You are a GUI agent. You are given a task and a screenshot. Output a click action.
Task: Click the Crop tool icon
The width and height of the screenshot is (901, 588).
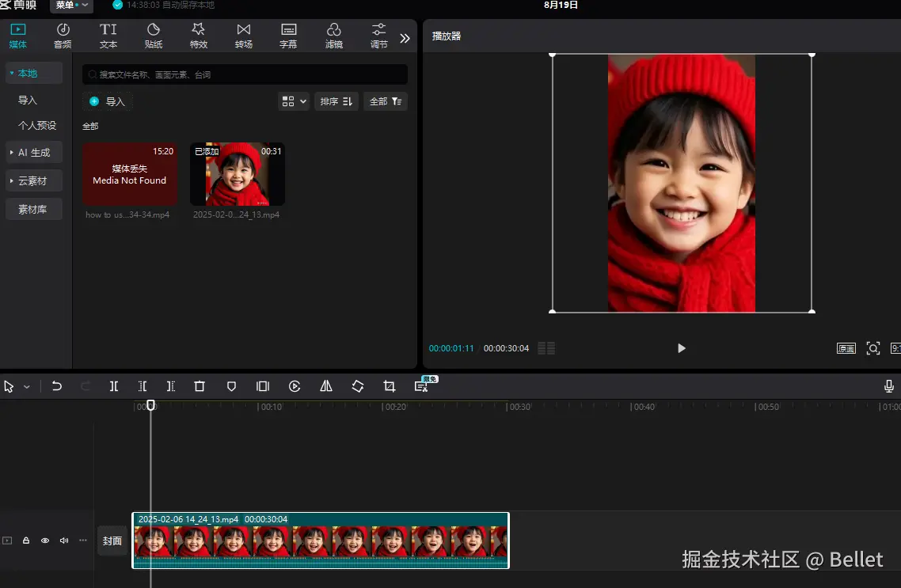(x=390, y=386)
